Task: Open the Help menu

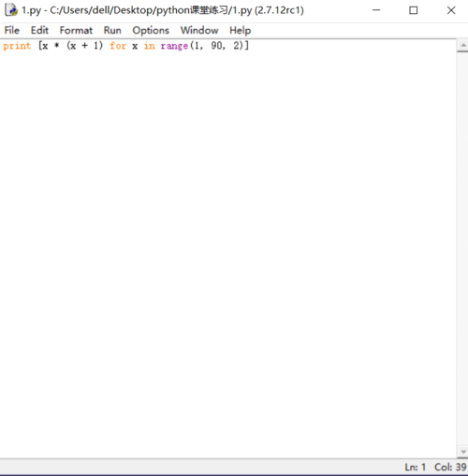Action: coord(241,30)
